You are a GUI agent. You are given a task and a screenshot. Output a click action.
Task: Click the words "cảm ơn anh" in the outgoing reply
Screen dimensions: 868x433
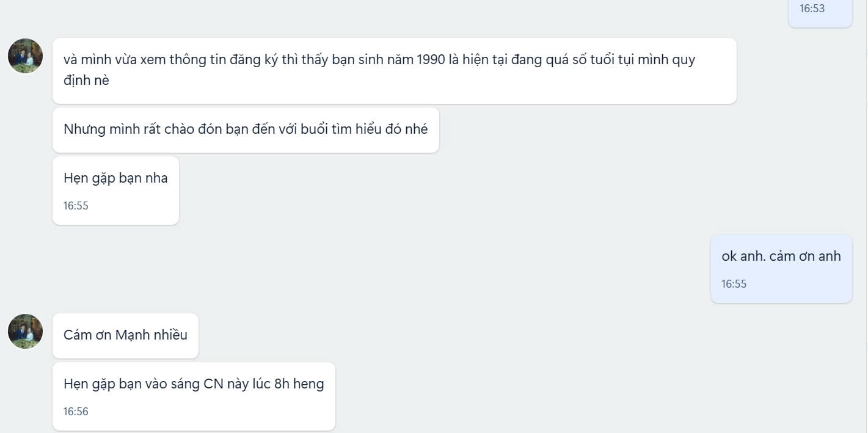[x=805, y=257]
